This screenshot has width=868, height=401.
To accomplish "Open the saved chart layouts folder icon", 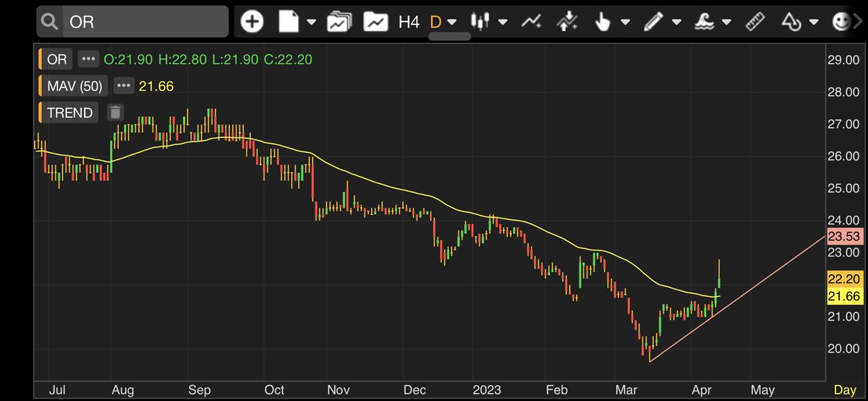I will click(339, 22).
